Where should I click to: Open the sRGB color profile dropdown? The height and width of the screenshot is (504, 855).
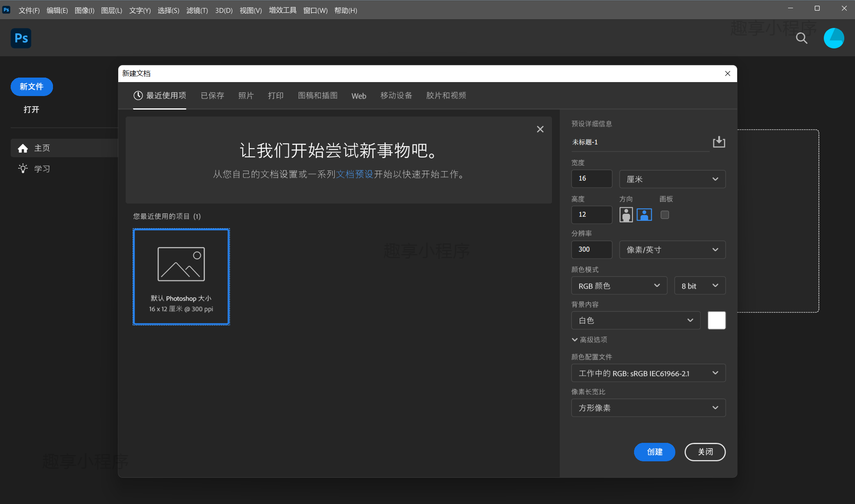tap(648, 373)
